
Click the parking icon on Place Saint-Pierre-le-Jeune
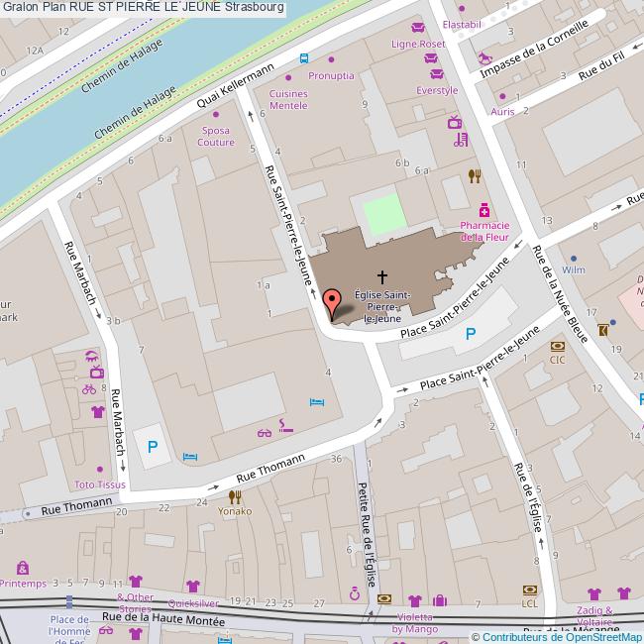pyautogui.click(x=471, y=334)
